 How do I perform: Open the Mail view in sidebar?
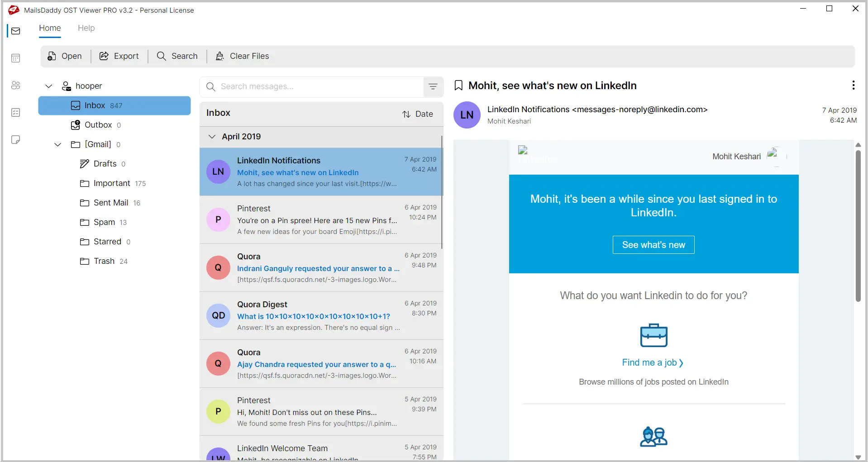16,31
